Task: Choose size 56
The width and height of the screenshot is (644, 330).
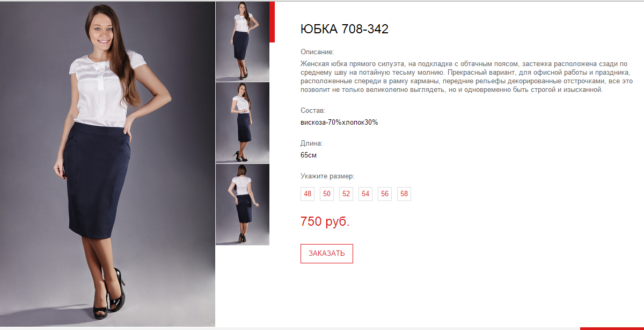Action: tap(385, 194)
